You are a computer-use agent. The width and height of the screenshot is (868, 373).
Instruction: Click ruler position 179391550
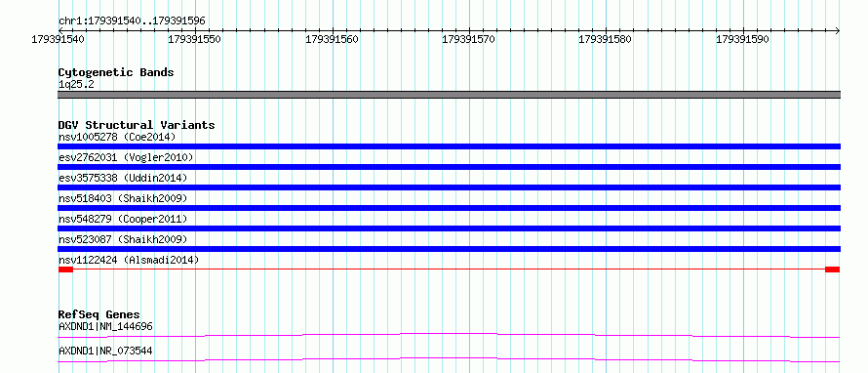pyautogui.click(x=195, y=39)
